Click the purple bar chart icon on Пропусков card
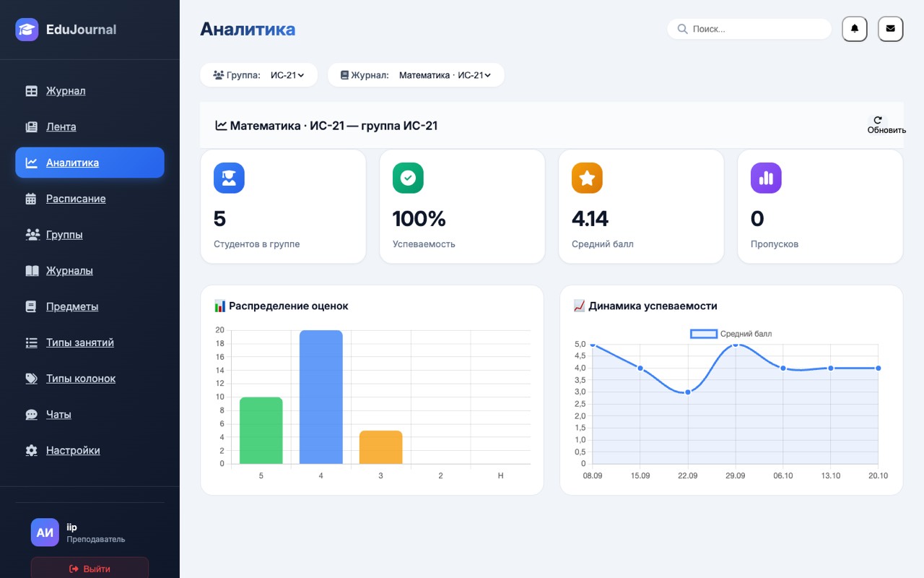This screenshot has height=578, width=924. click(x=766, y=178)
